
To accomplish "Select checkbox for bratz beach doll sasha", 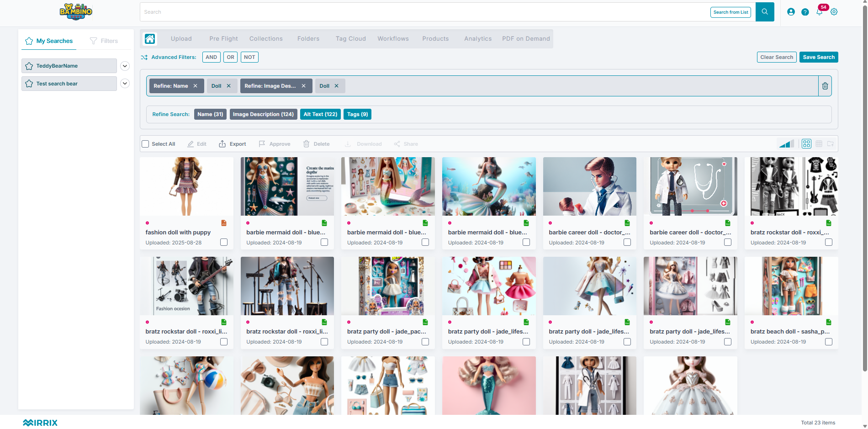I will click(829, 342).
